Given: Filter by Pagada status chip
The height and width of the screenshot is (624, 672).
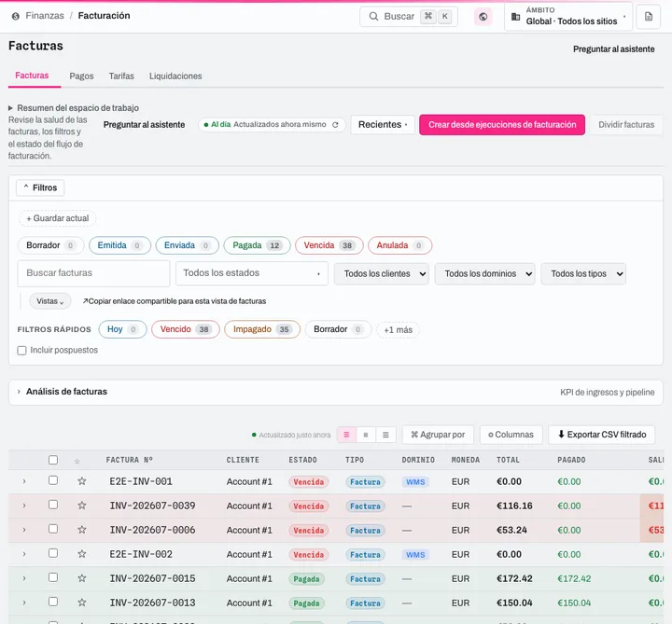Looking at the screenshot, I should pyautogui.click(x=258, y=245).
